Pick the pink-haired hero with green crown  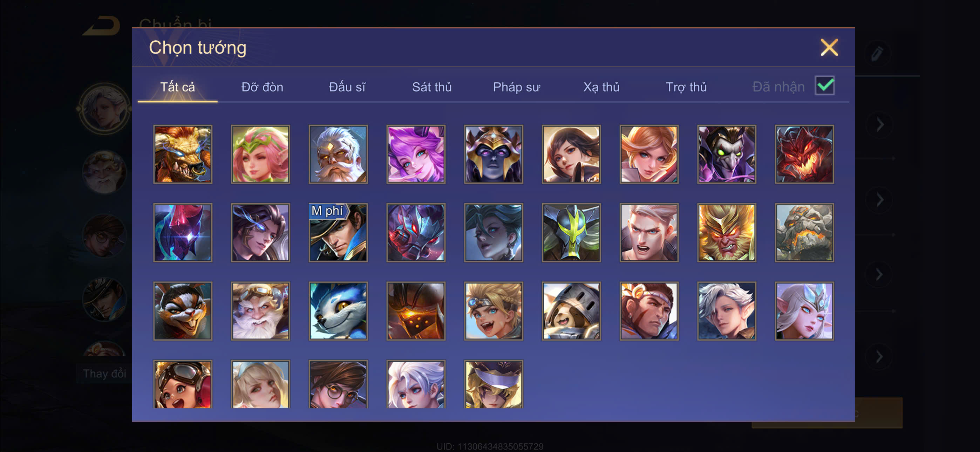261,154
